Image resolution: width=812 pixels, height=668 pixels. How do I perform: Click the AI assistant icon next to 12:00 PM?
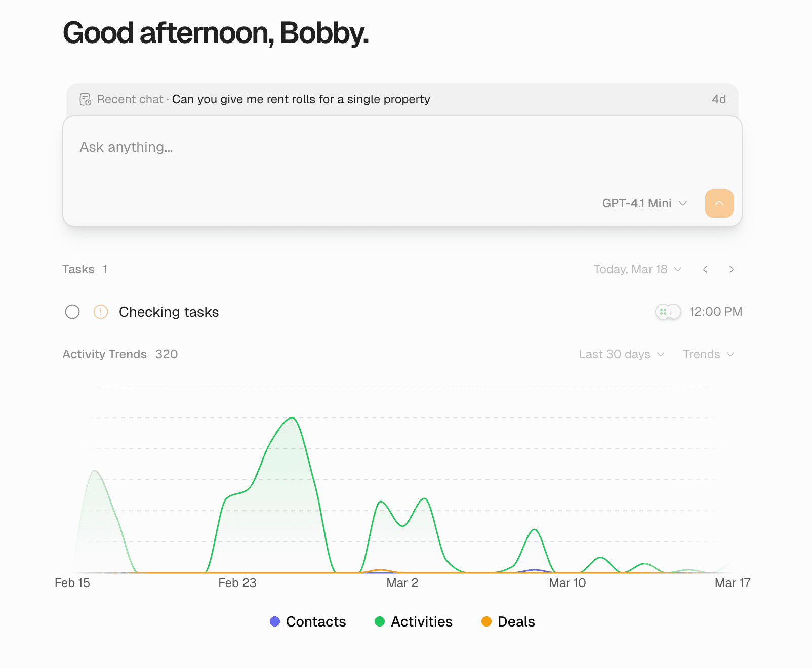pyautogui.click(x=663, y=312)
